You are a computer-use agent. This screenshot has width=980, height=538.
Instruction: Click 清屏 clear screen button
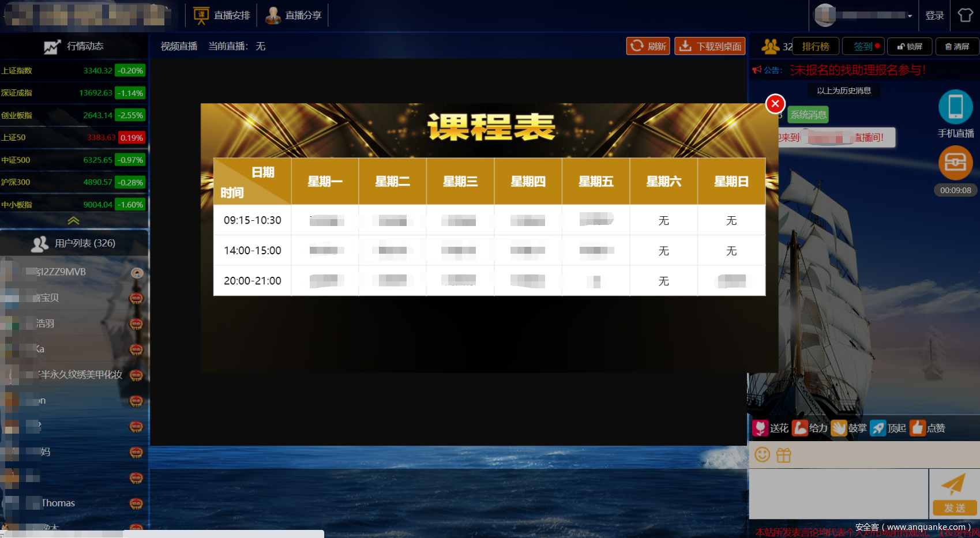point(957,46)
